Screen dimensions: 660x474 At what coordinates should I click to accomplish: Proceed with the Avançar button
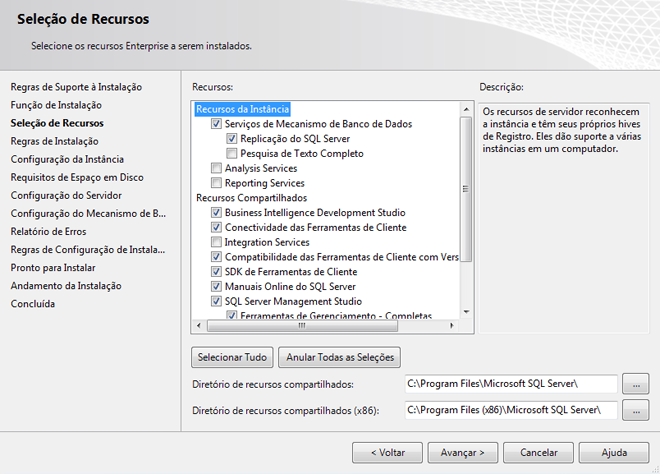(x=463, y=453)
